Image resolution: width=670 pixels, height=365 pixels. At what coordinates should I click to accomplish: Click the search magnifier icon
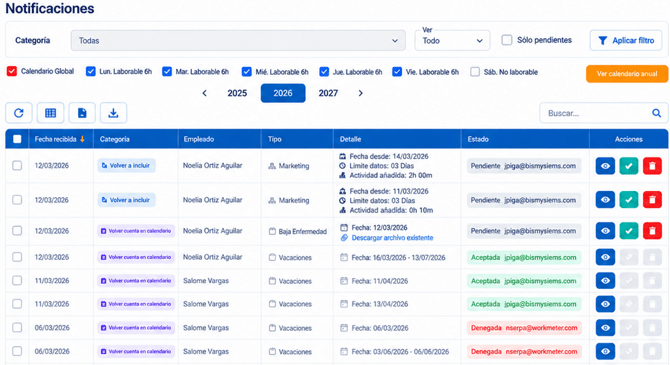656,113
